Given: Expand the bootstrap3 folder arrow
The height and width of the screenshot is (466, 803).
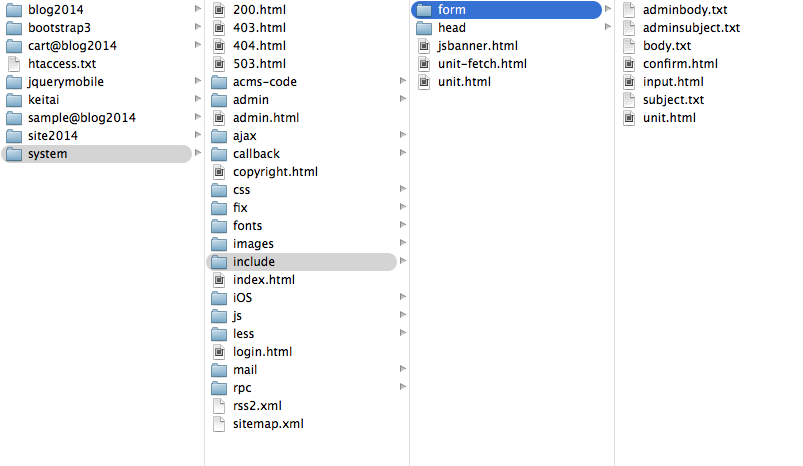Looking at the screenshot, I should 198,27.
